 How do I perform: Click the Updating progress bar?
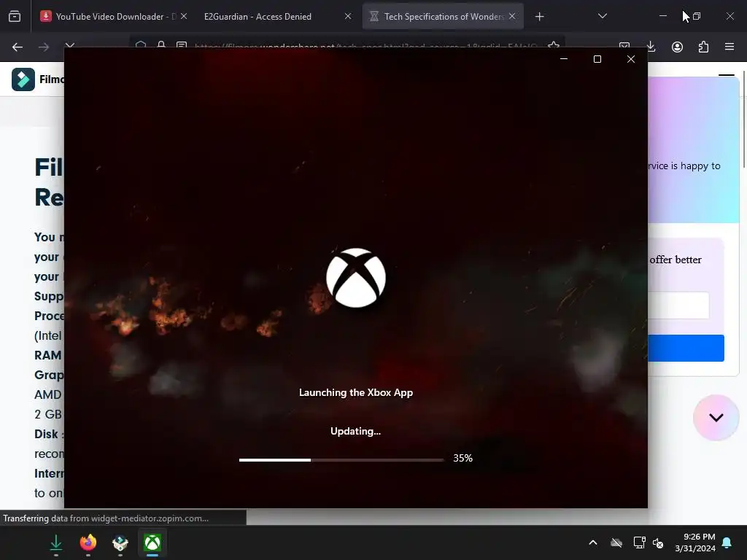341,459
